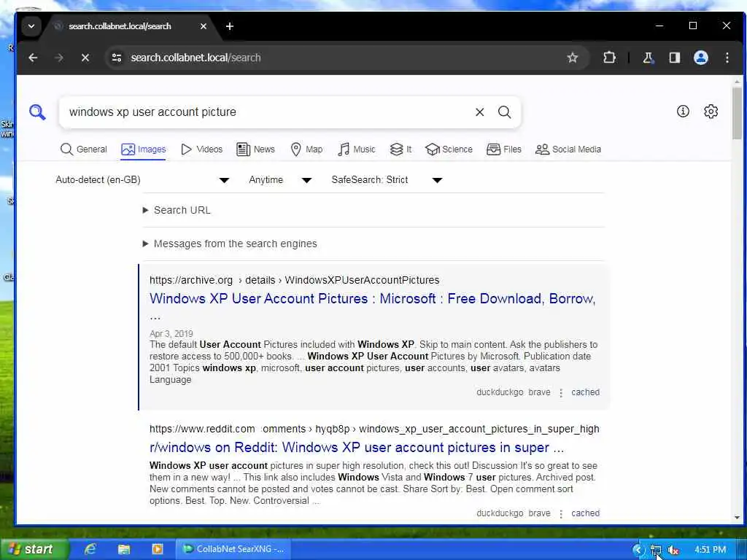Click the SearXNG magnifier logo

click(x=37, y=112)
